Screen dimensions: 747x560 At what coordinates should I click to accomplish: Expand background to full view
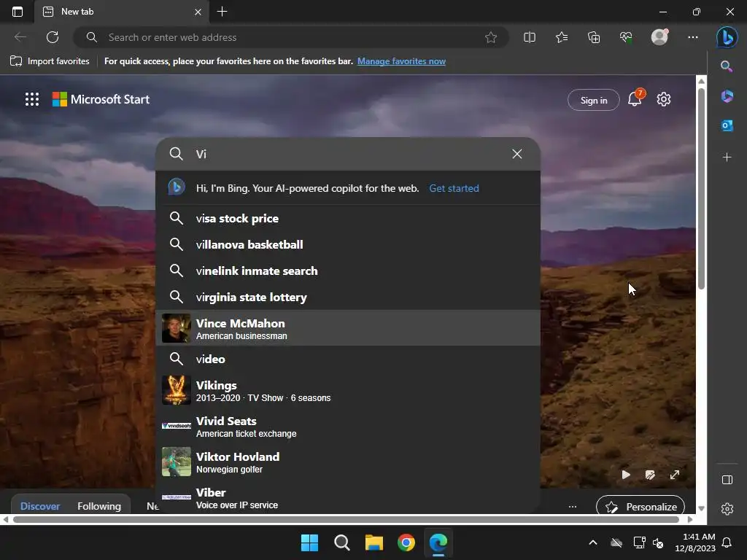[x=675, y=475]
